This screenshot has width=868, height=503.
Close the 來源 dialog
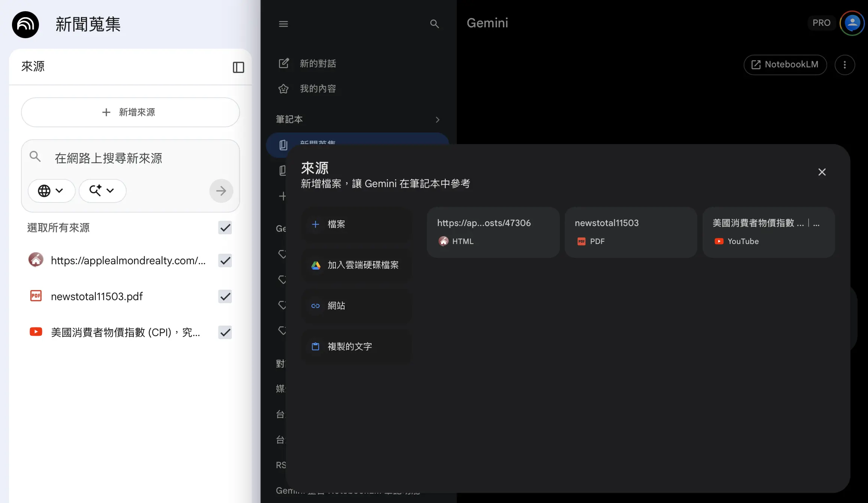click(822, 172)
